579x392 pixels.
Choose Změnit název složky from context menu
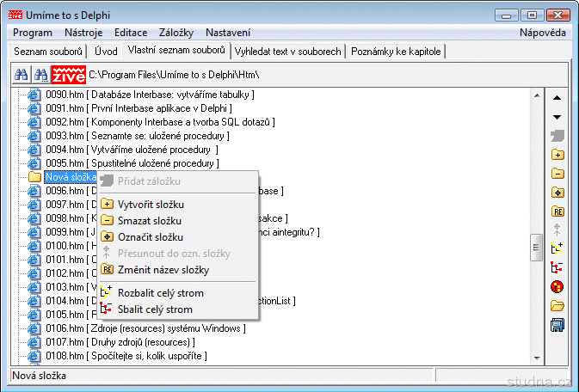[178, 270]
